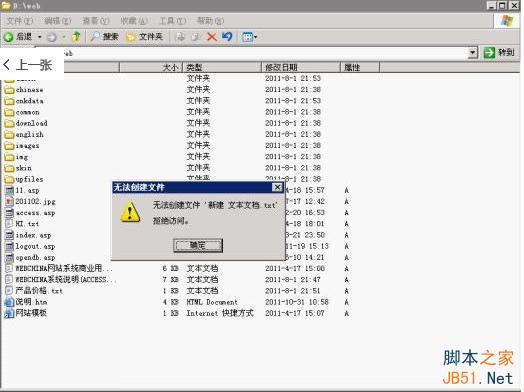This screenshot has width=524, height=392.
Task: Open the 帮助 (Help) menu
Action: click(x=210, y=21)
